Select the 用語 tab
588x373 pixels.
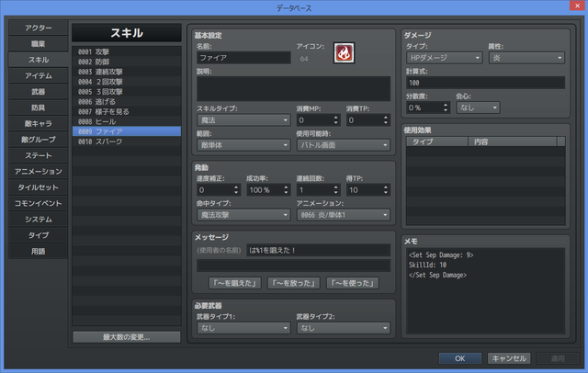(x=39, y=251)
